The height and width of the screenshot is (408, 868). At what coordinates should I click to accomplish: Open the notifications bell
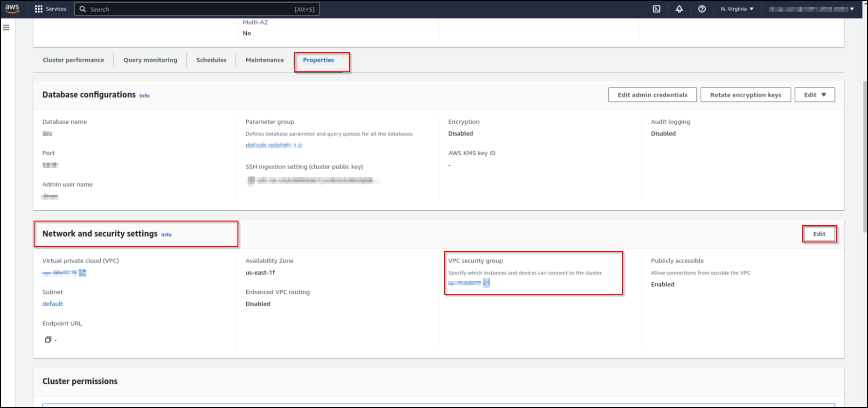(679, 9)
